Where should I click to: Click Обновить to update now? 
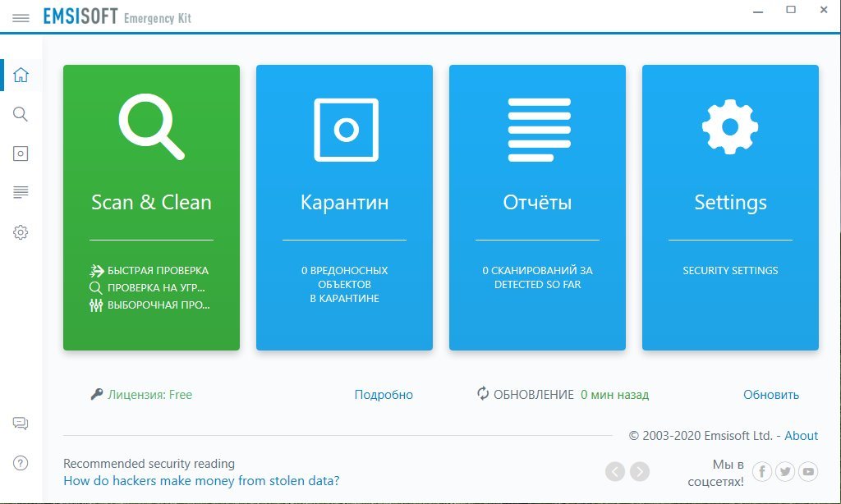tap(770, 395)
